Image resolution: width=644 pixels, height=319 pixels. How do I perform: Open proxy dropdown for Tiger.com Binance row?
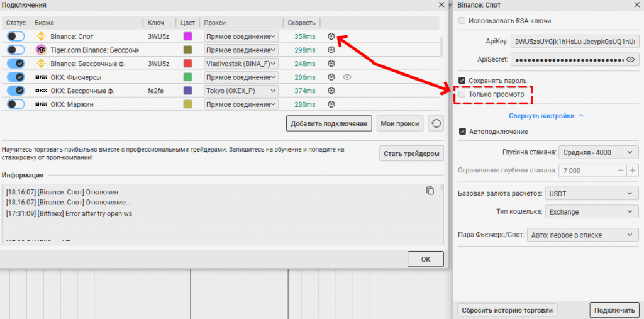(x=241, y=50)
